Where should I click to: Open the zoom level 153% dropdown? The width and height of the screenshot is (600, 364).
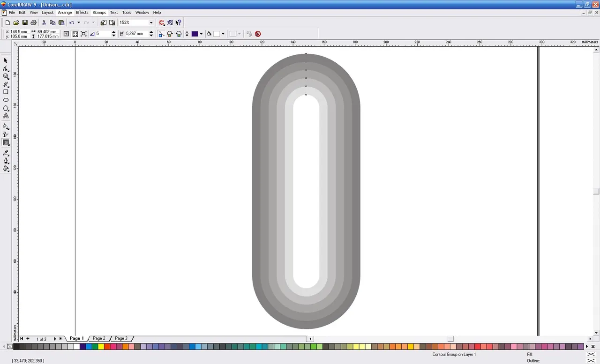[x=151, y=22]
